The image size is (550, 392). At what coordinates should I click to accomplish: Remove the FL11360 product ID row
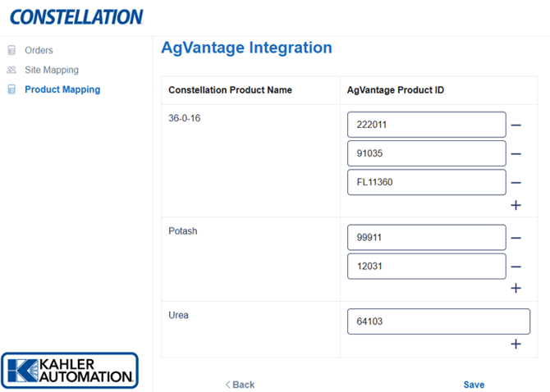(516, 183)
